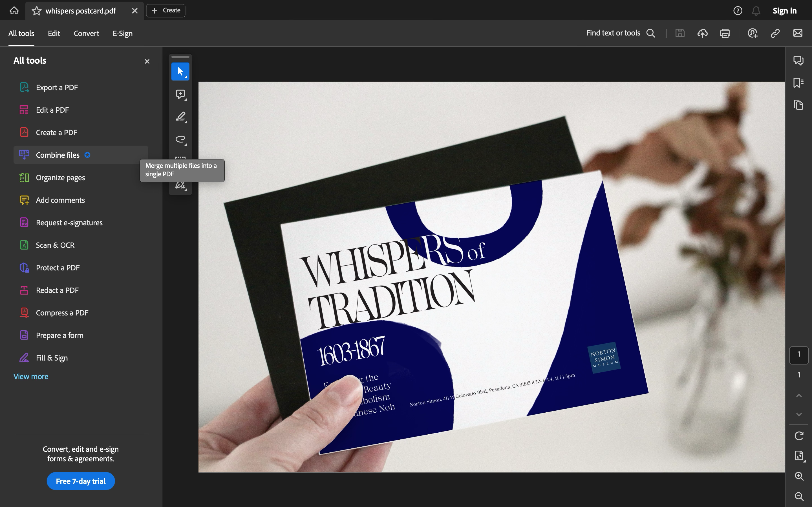Choose the freehand Draw loop tool
The image size is (812, 507).
click(180, 139)
